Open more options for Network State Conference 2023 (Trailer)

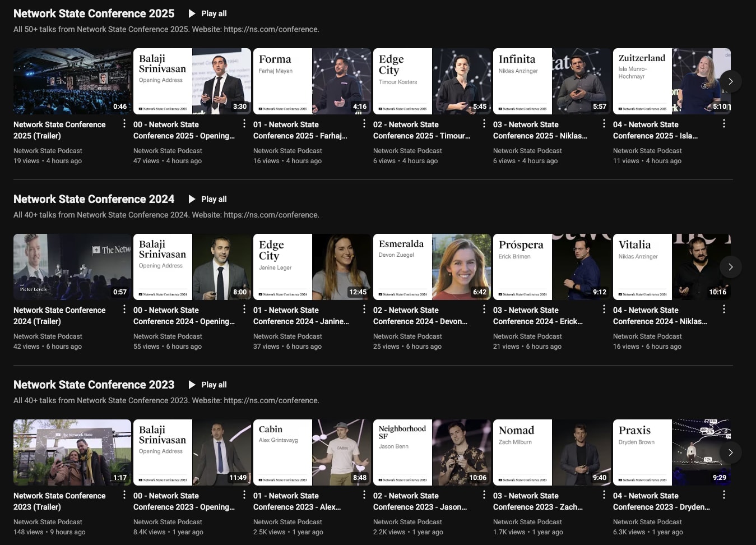coord(124,495)
